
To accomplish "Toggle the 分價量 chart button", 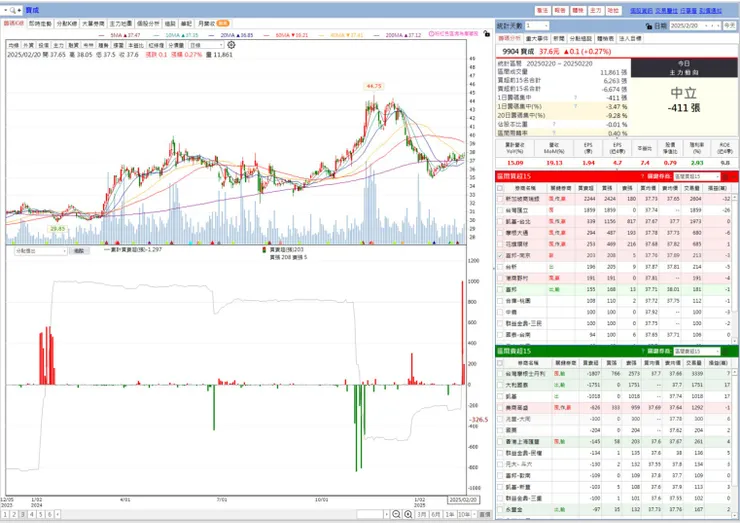I will (x=176, y=45).
